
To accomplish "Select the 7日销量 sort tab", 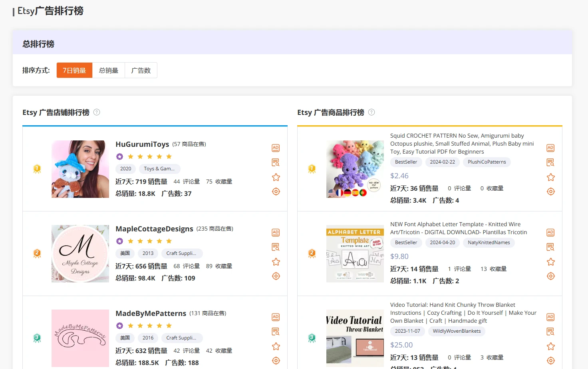I will coord(74,70).
